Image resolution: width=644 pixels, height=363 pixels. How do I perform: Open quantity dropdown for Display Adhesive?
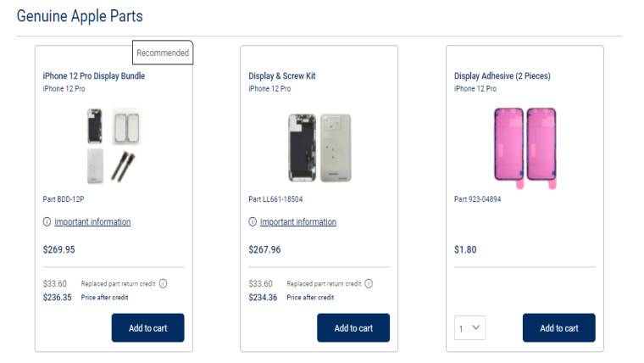pyautogui.click(x=470, y=328)
